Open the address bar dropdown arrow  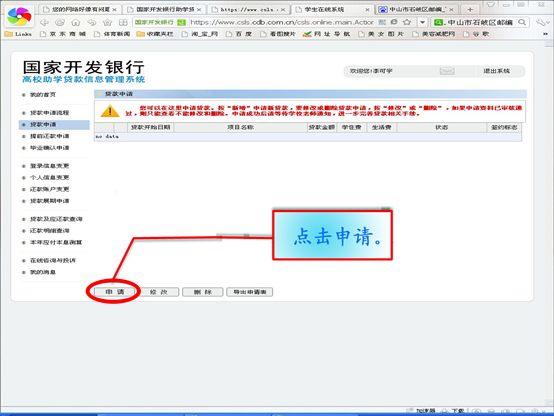(422, 22)
